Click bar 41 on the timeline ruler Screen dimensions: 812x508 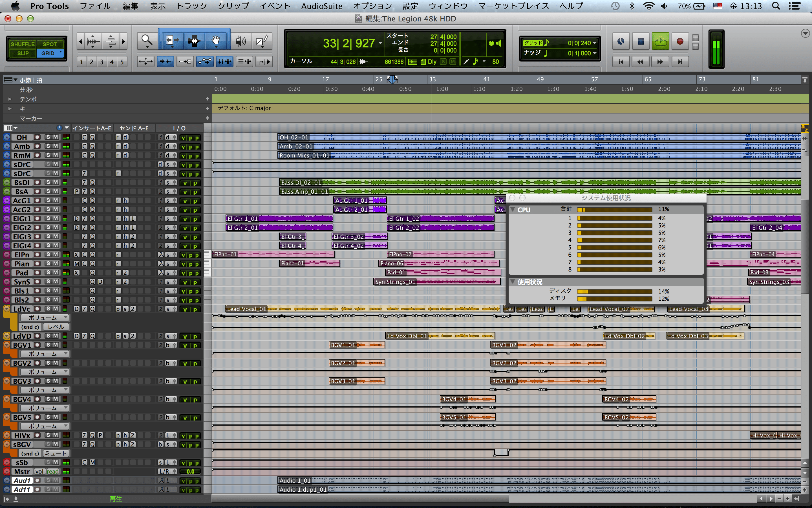(487, 79)
